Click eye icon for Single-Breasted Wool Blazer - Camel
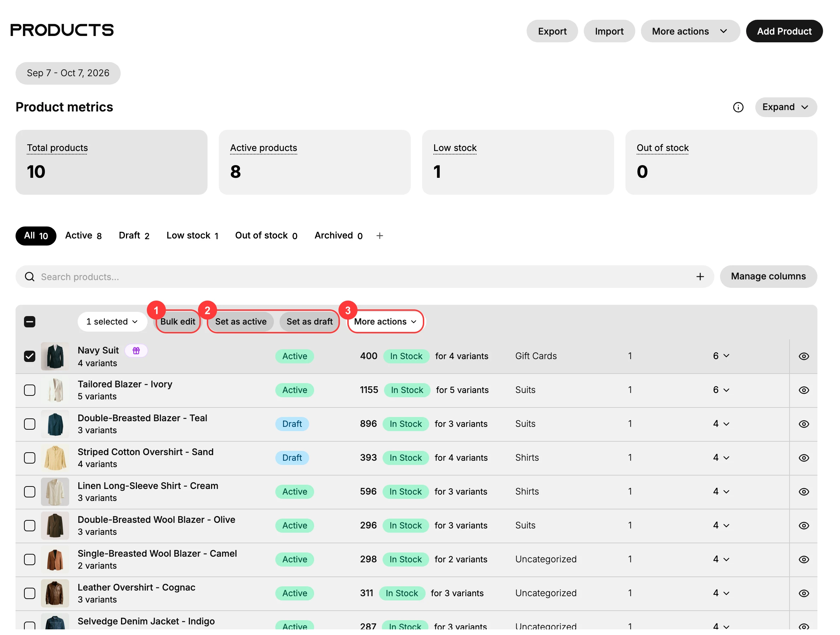This screenshot has width=840, height=635. click(804, 560)
